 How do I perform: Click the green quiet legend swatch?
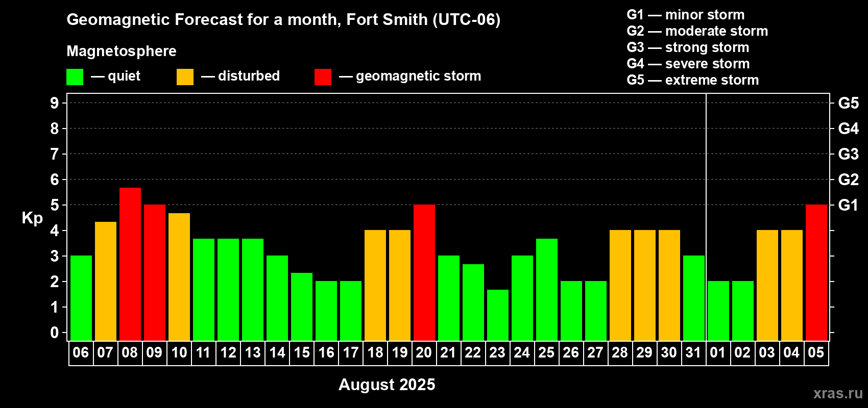75,77
